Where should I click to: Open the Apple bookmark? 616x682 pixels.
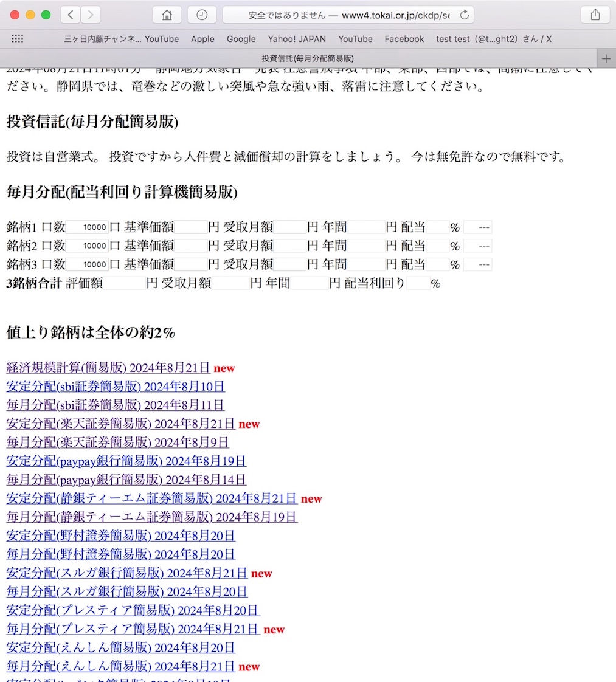click(202, 39)
